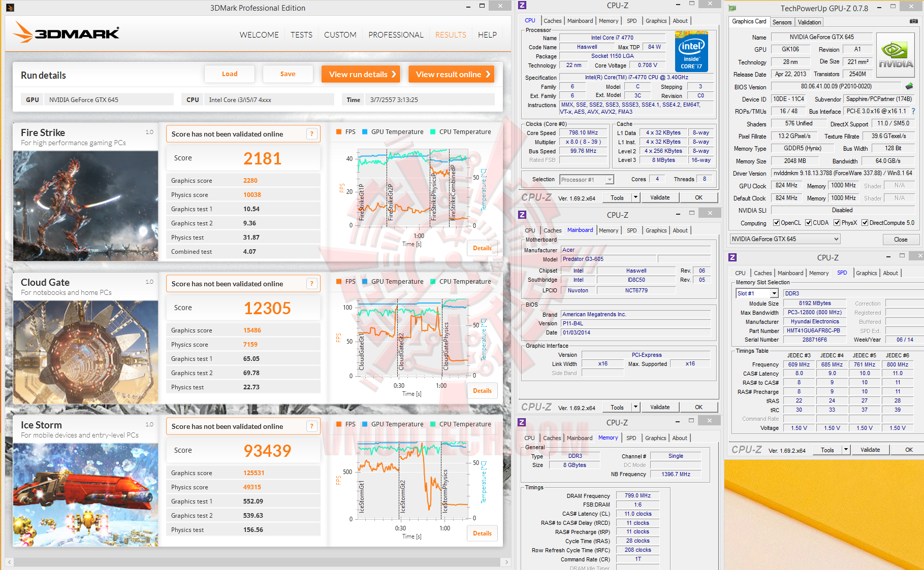
Task: Click the FPS legend swatch for Fire Strike
Action: (x=339, y=132)
